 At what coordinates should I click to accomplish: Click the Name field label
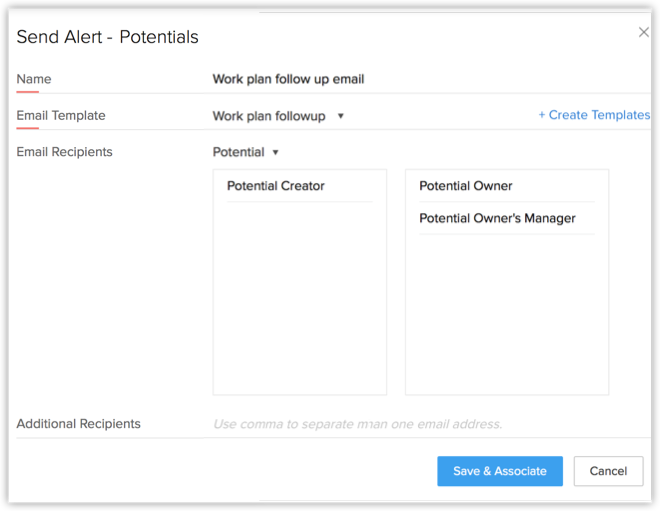click(x=34, y=79)
